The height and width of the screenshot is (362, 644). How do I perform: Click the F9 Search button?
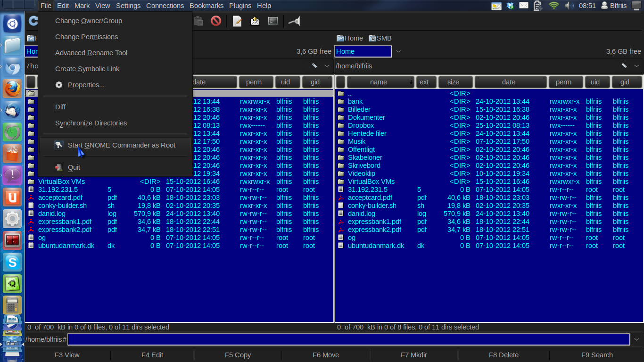[597, 355]
